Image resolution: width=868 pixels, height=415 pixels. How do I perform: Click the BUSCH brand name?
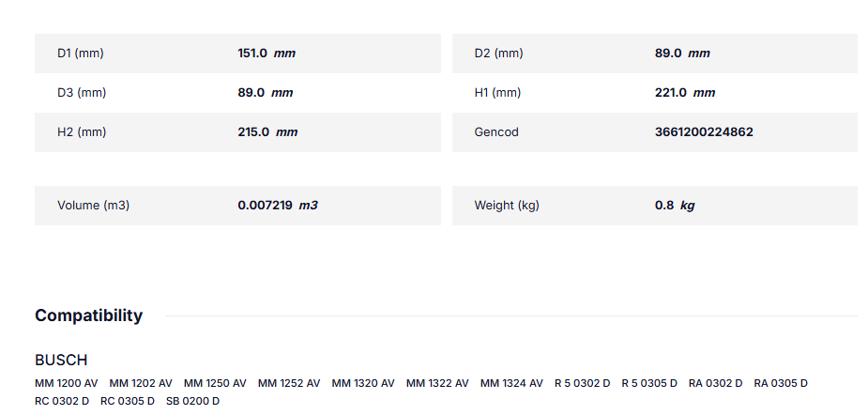pos(61,361)
